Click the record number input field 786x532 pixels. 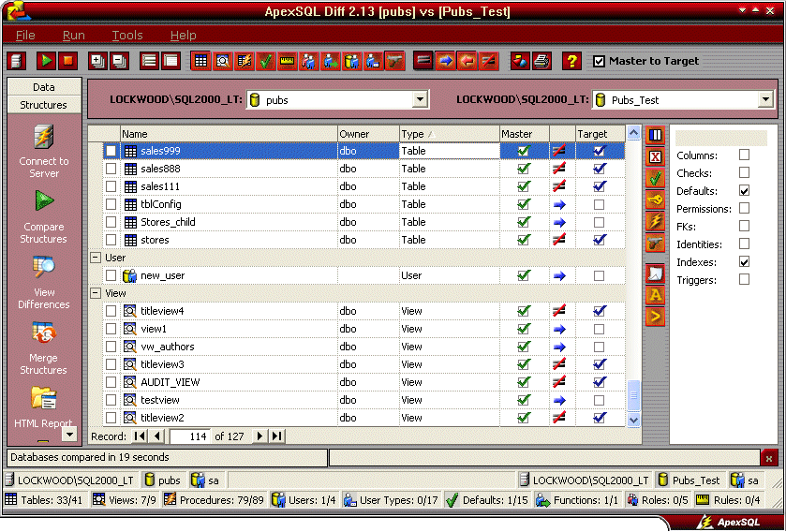190,436
